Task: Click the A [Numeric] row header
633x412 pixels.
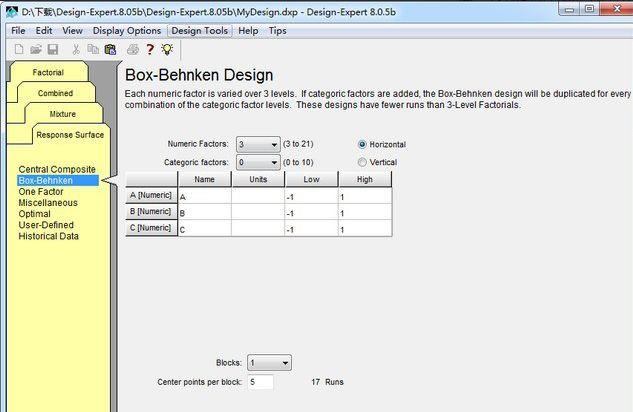Action: click(x=151, y=195)
